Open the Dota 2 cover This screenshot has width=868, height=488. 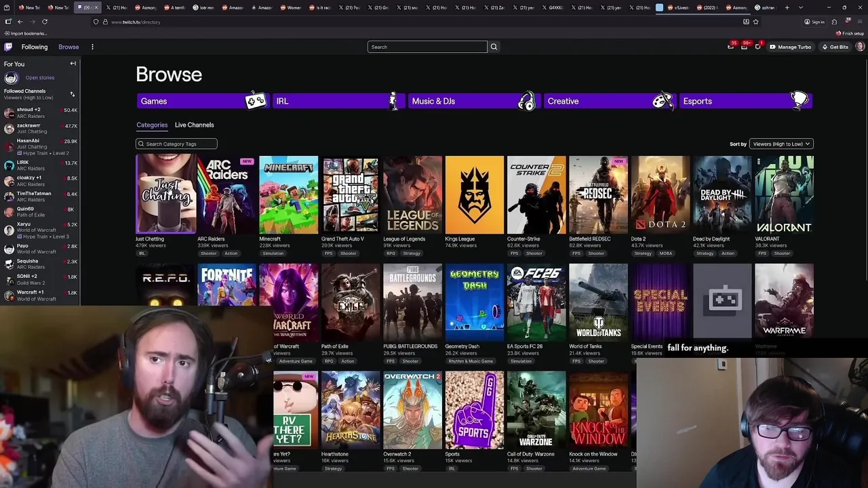[x=660, y=195]
